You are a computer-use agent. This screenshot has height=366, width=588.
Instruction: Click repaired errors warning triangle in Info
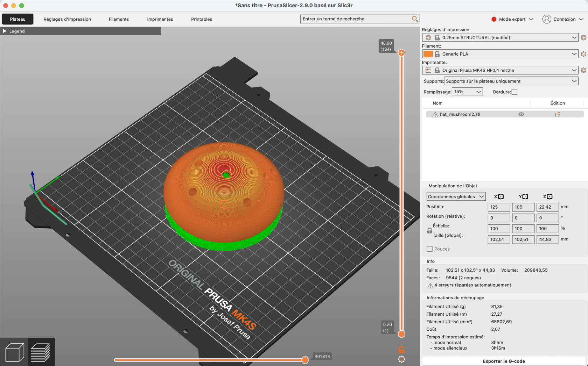[430, 286]
